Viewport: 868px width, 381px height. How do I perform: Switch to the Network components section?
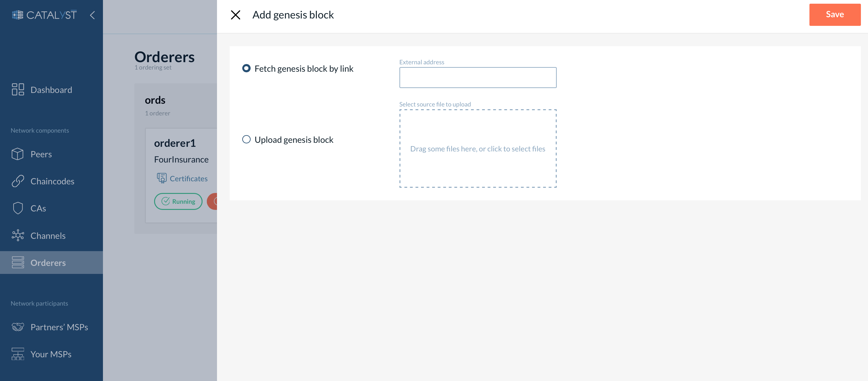click(x=39, y=130)
